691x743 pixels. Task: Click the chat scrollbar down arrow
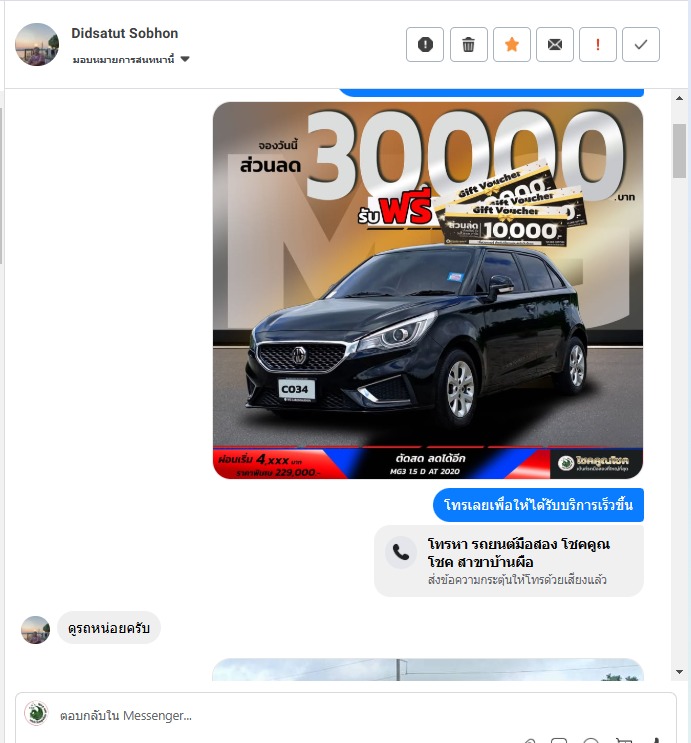pyautogui.click(x=679, y=671)
